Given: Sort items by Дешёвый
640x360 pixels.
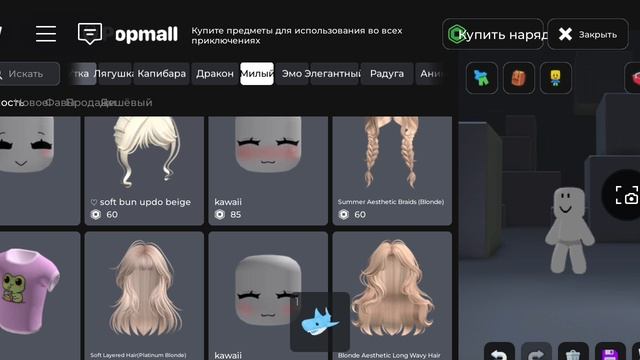Looking at the screenshot, I should point(127,102).
